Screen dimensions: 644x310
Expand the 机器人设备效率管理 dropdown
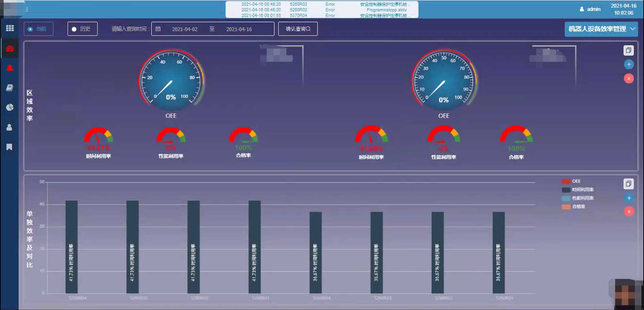(x=601, y=29)
